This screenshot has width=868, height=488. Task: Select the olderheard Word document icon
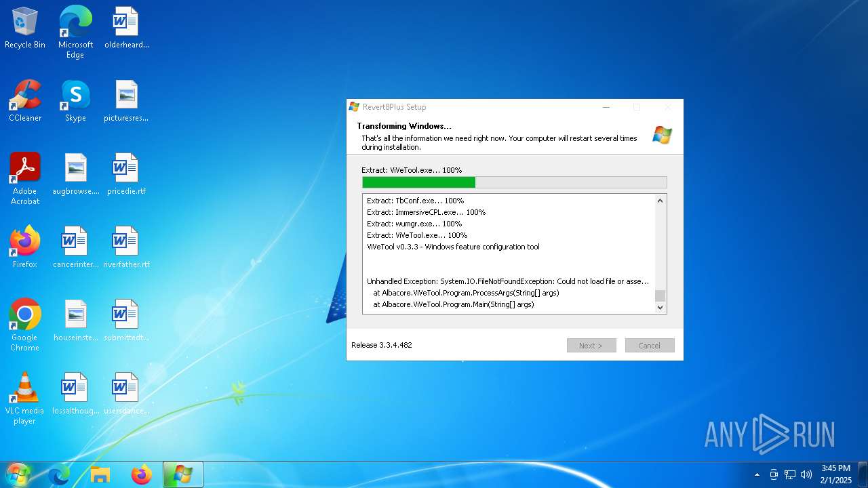click(x=126, y=28)
